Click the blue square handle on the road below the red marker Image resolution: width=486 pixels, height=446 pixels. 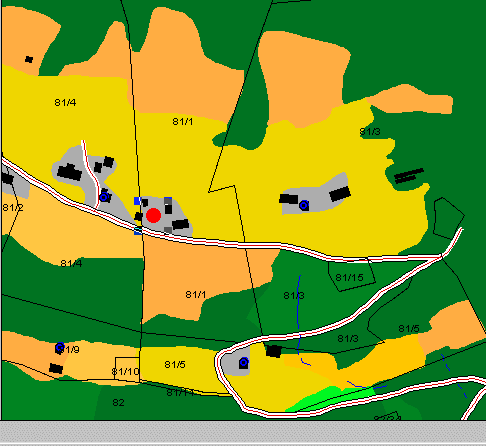click(x=138, y=230)
